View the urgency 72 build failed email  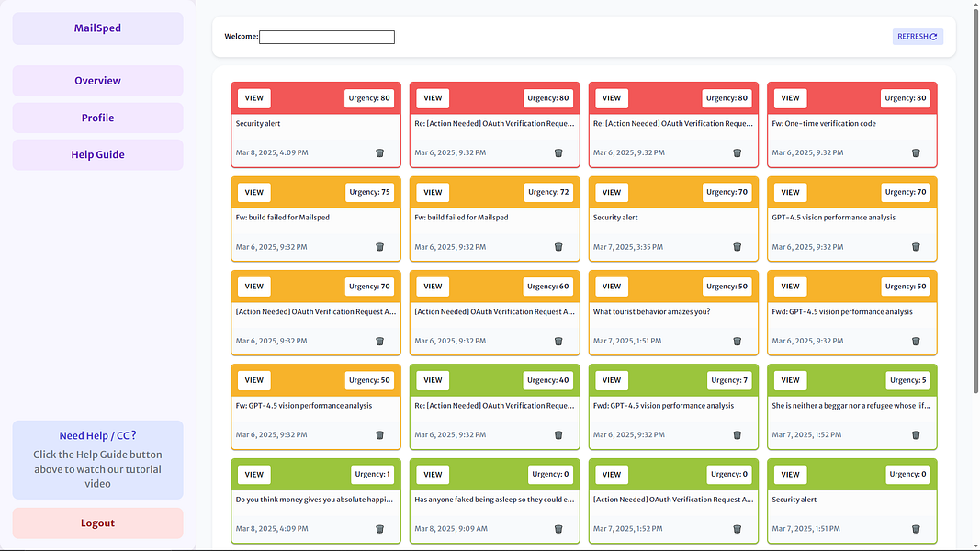pyautogui.click(x=433, y=193)
